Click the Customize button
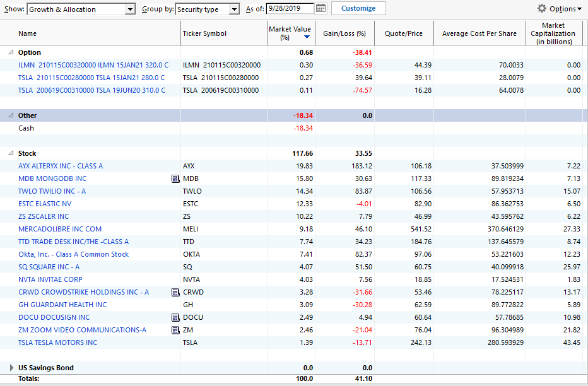The height and width of the screenshot is (386, 588). click(358, 8)
